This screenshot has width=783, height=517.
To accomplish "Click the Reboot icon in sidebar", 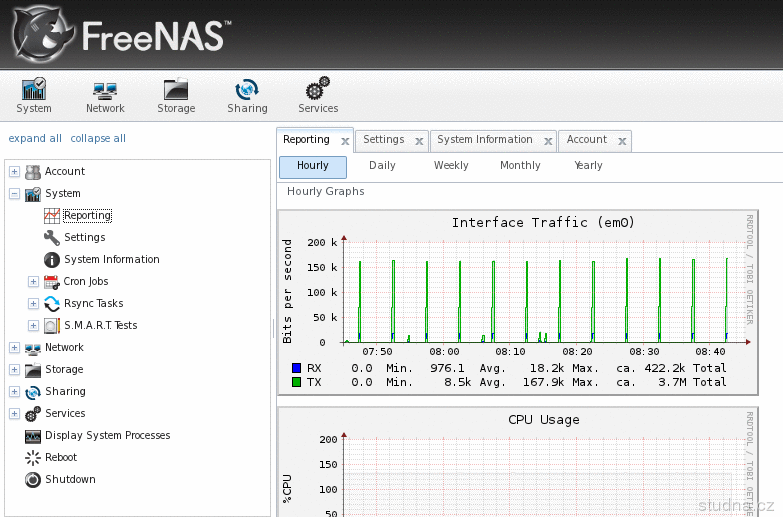I will (33, 458).
